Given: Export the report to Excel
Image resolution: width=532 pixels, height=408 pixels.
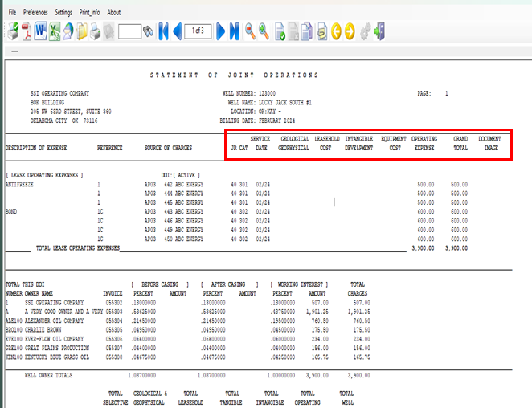Looking at the screenshot, I should (x=55, y=31).
